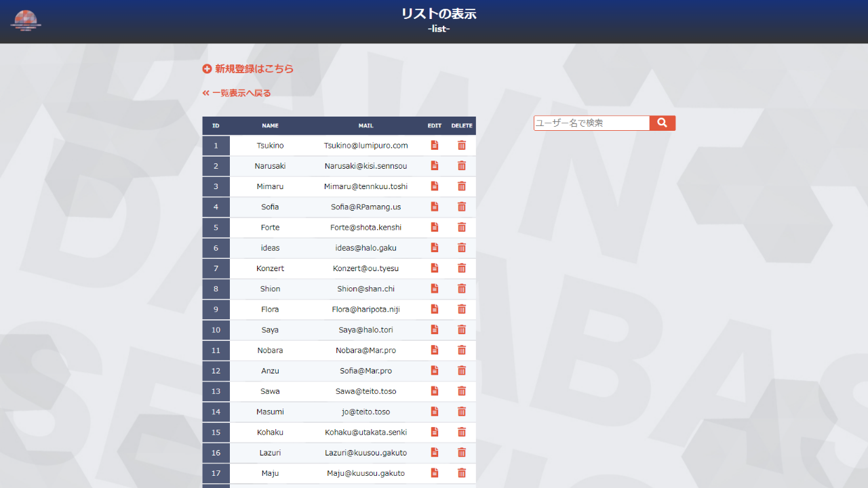Click the delete trash icon for Forte
The image size is (868, 488).
point(462,227)
